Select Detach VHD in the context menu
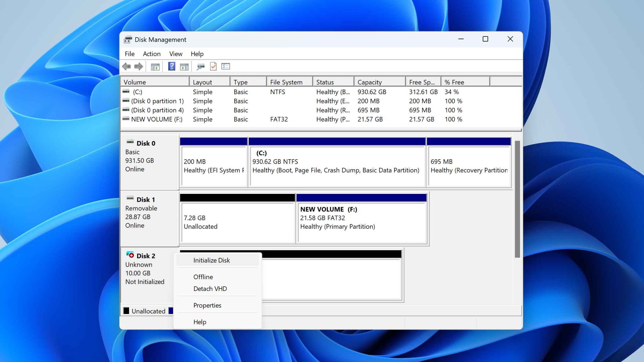 pyautogui.click(x=211, y=289)
